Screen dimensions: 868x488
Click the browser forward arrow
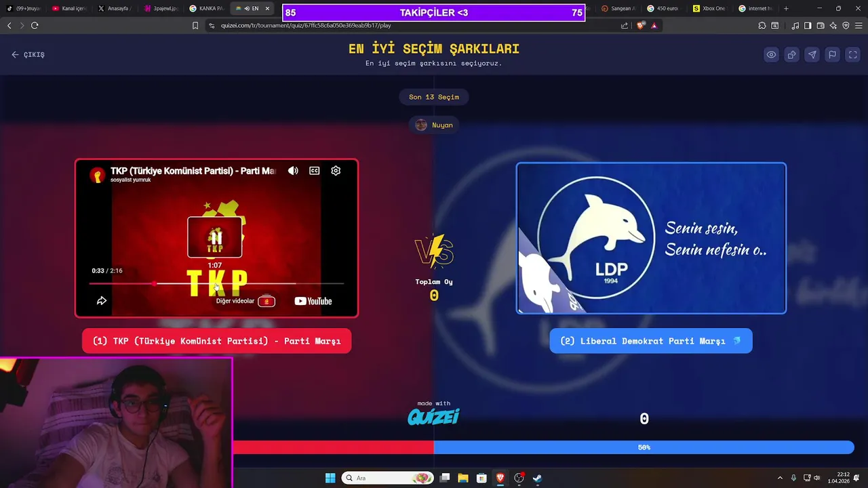[22, 25]
